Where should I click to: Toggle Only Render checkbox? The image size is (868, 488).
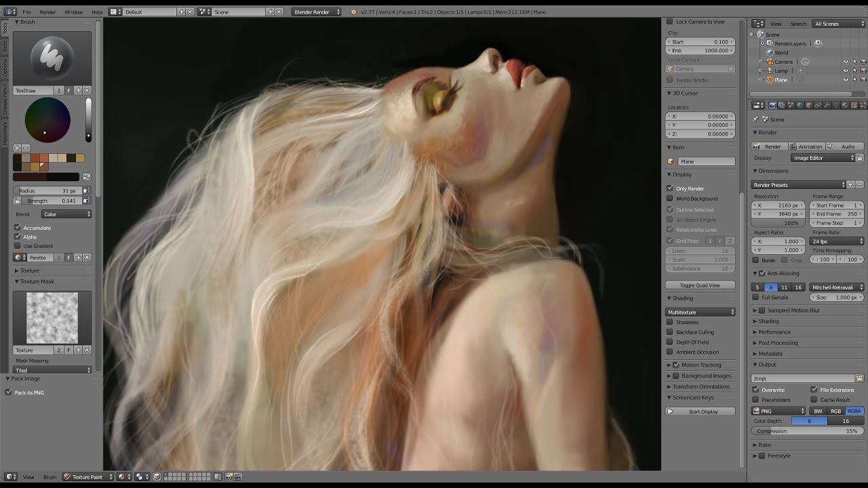[670, 188]
